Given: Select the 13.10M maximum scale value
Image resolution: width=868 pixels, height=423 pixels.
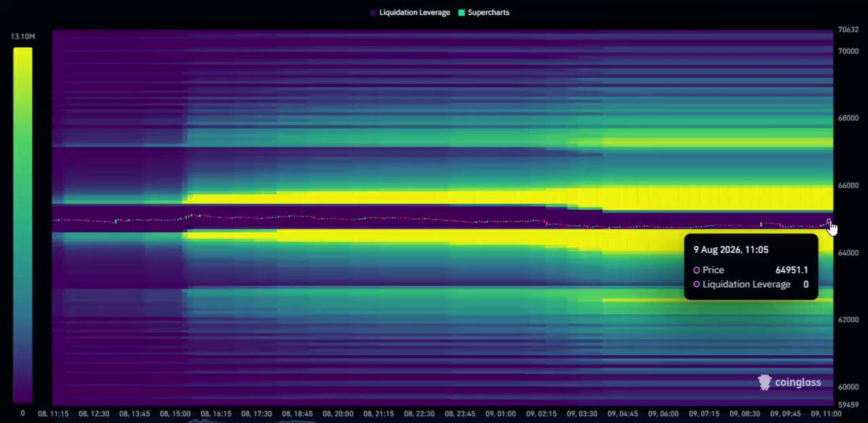Looking at the screenshot, I should [x=23, y=36].
